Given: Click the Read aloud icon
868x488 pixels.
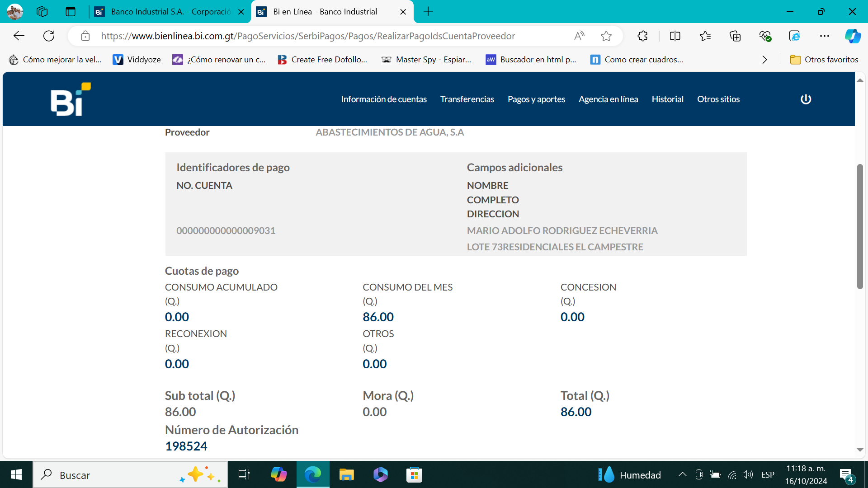Looking at the screenshot, I should pos(579,36).
